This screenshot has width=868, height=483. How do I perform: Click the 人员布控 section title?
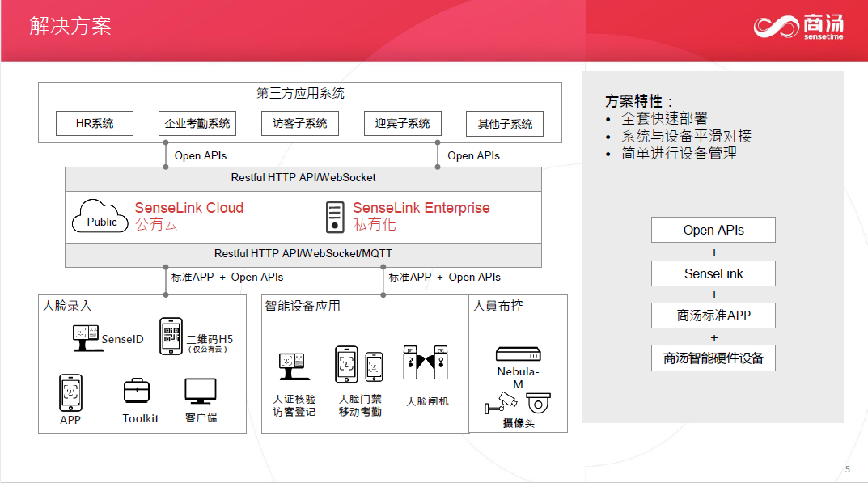click(498, 306)
